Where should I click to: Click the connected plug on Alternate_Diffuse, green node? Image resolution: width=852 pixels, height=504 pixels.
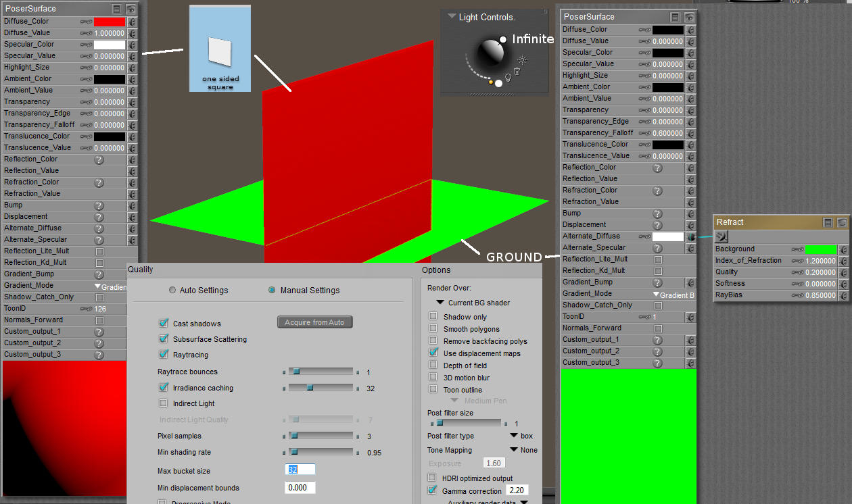pyautogui.click(x=691, y=236)
